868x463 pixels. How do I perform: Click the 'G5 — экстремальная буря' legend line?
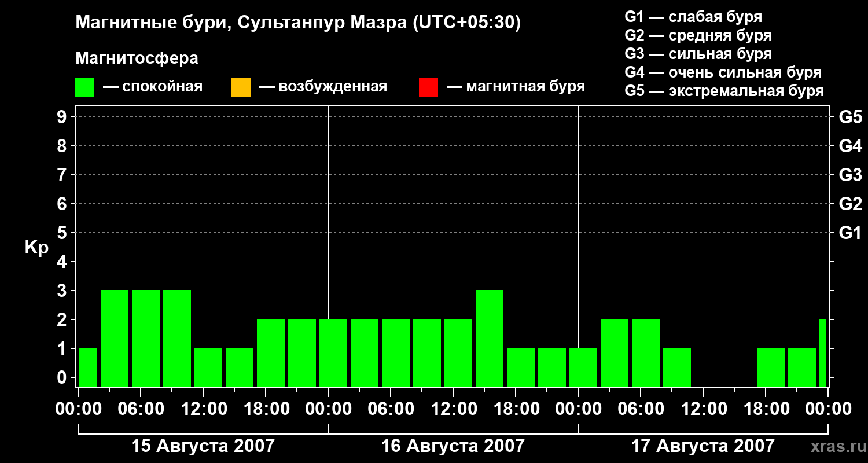click(x=724, y=91)
